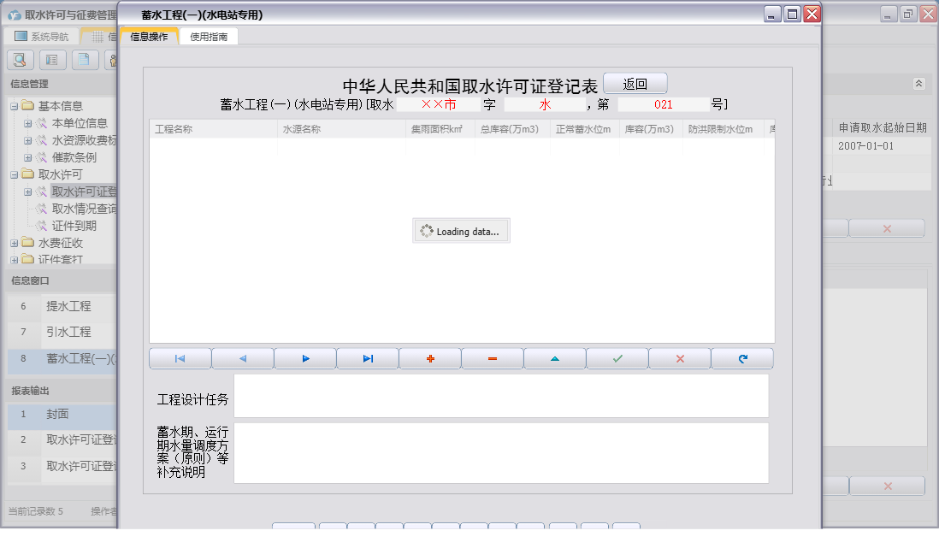The width and height of the screenshot is (939, 560).
Task: Select 提水工程 in 信息窗口 list
Action: (68, 306)
